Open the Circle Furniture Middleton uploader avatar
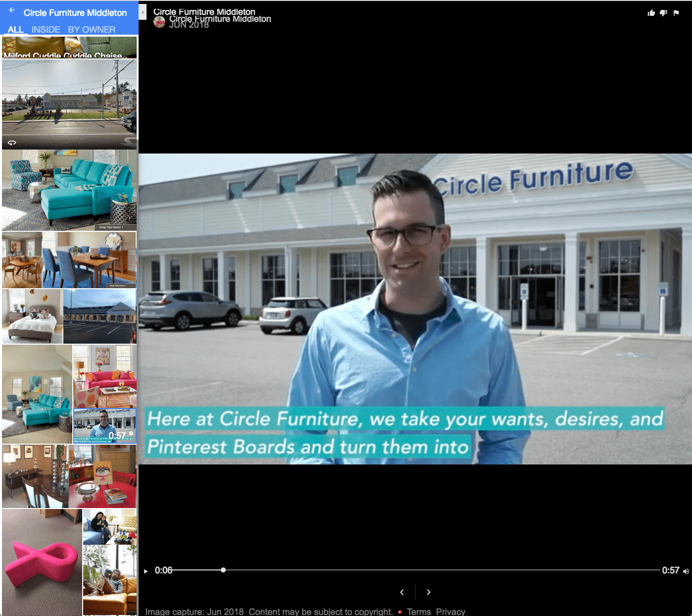This screenshot has width=692, height=616. (159, 22)
